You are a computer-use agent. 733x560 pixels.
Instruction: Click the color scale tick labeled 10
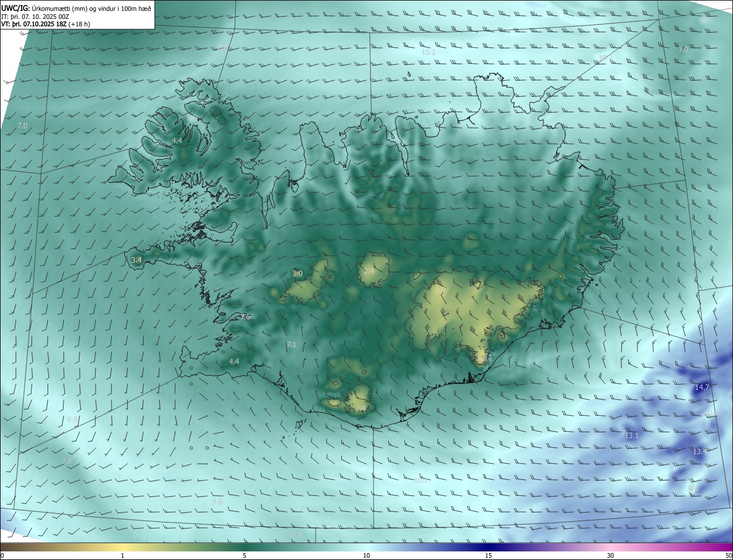point(366,556)
